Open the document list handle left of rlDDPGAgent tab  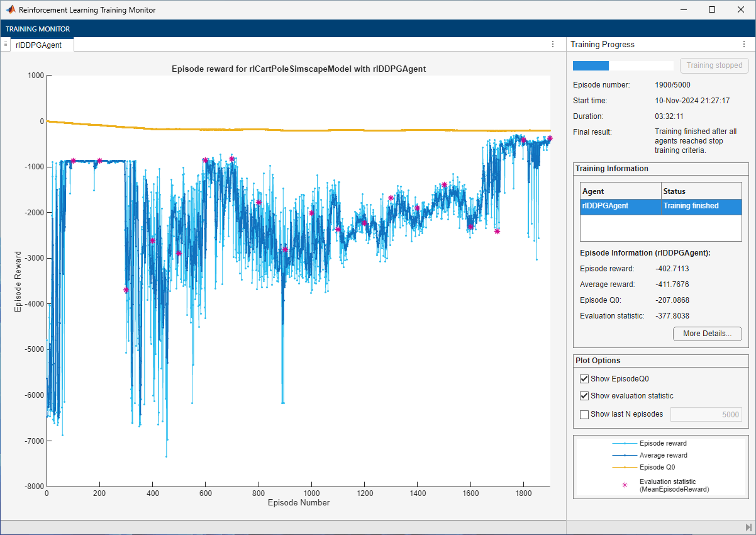tap(6, 44)
